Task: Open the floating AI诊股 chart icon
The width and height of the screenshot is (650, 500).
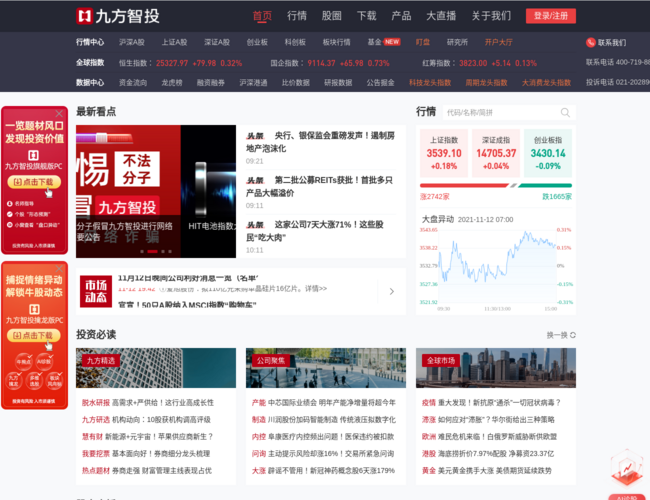Action: point(627,469)
